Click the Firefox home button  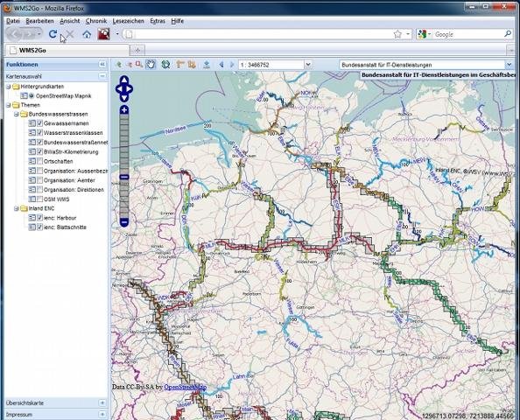click(87, 34)
